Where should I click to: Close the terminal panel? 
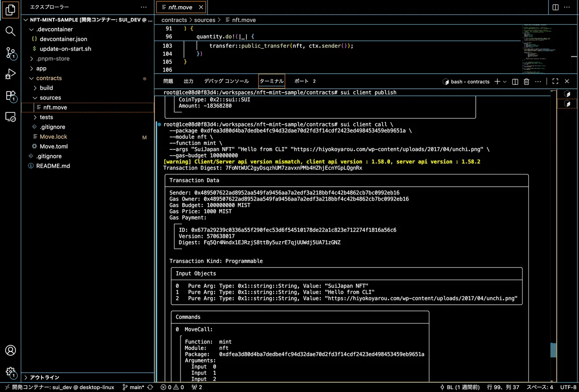click(x=567, y=81)
